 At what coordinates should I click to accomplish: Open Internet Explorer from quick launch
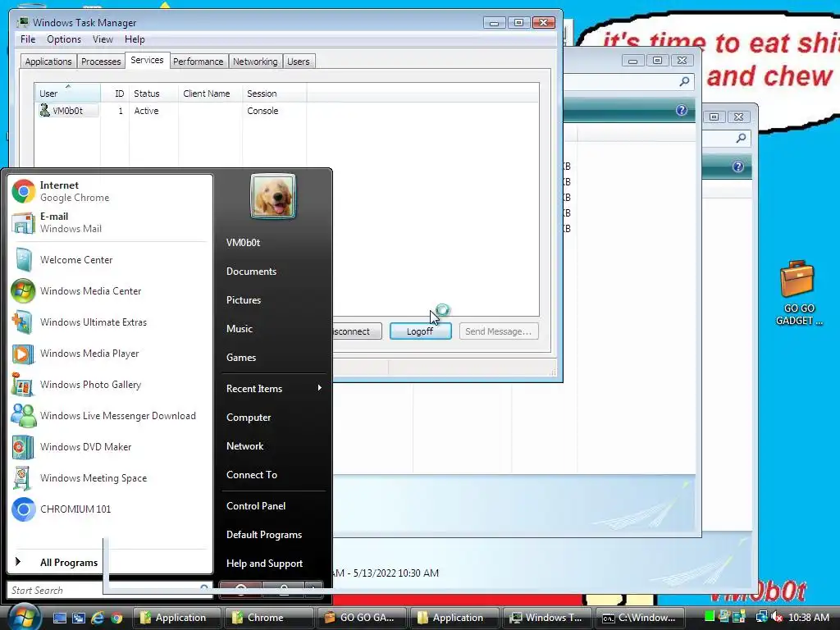(x=98, y=618)
